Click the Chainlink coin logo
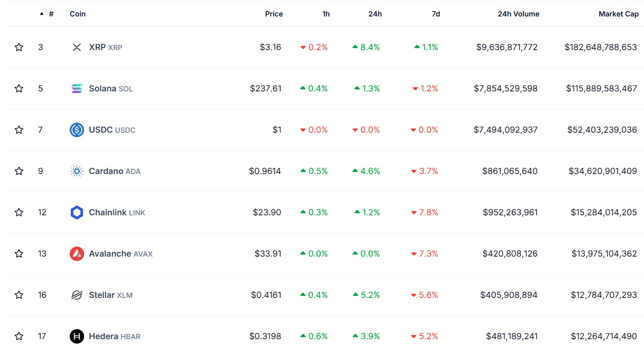This screenshot has width=644, height=354. tap(77, 212)
